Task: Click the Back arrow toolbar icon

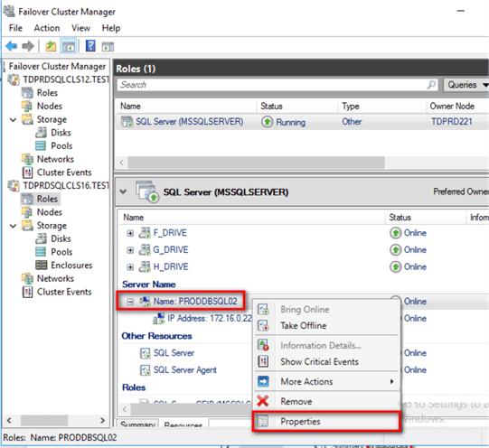Action: pos(11,46)
